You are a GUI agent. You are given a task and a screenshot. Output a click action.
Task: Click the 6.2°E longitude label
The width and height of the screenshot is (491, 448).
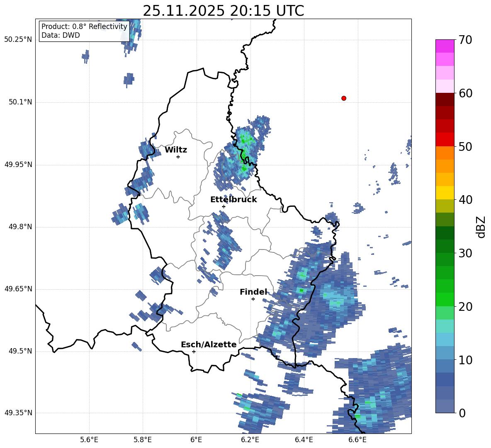coord(250,440)
